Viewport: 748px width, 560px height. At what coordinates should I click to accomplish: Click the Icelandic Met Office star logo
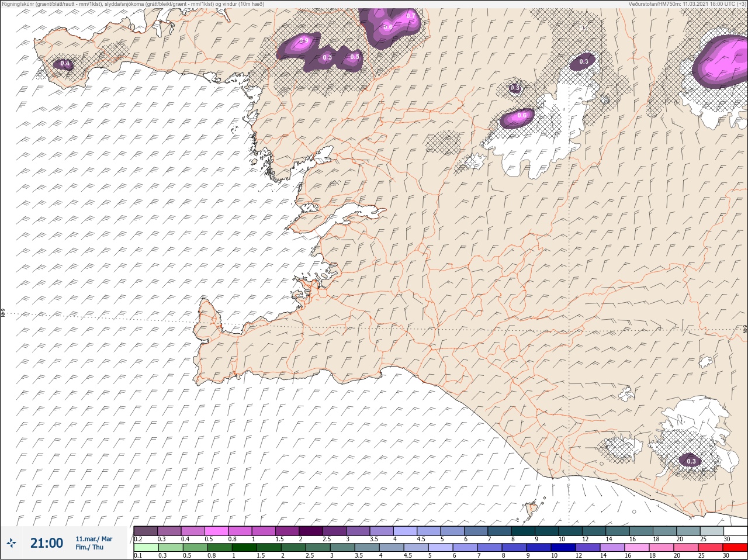click(x=11, y=543)
